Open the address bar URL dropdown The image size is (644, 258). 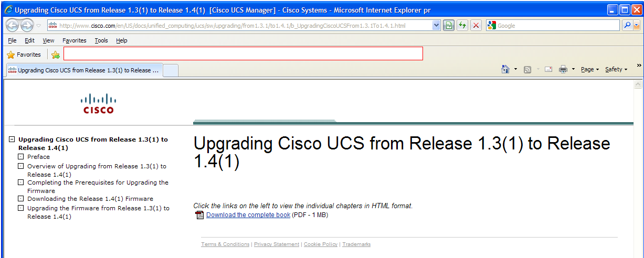tap(436, 25)
